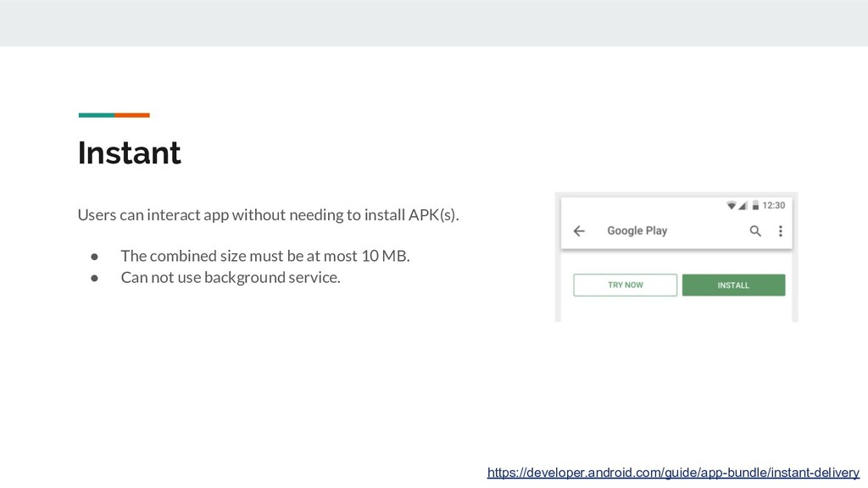The height and width of the screenshot is (488, 868).
Task: Open the three-dot overflow menu
Action: pos(780,230)
